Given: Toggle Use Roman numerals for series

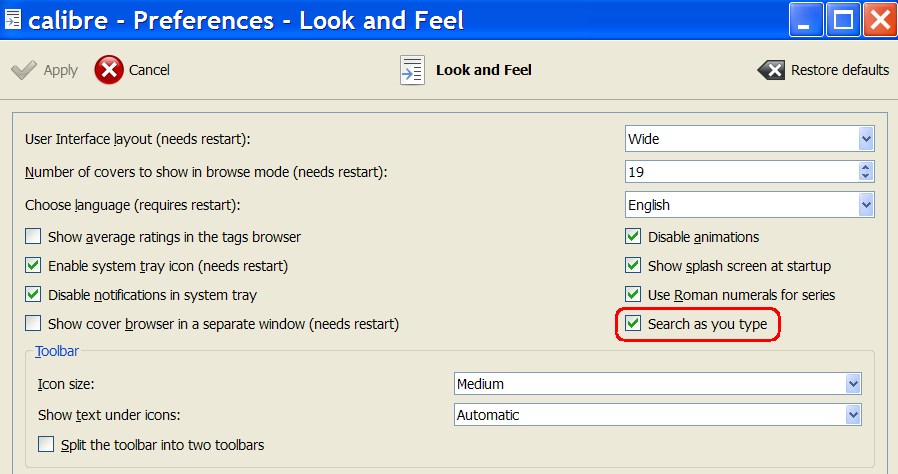Looking at the screenshot, I should tap(633, 295).
